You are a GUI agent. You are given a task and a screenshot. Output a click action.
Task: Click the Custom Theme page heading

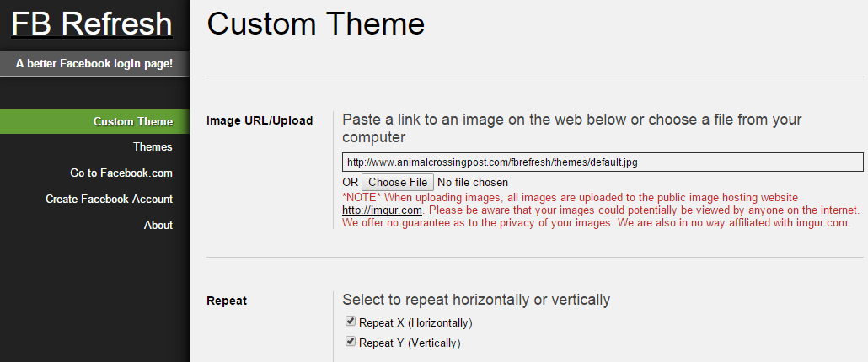tap(315, 24)
